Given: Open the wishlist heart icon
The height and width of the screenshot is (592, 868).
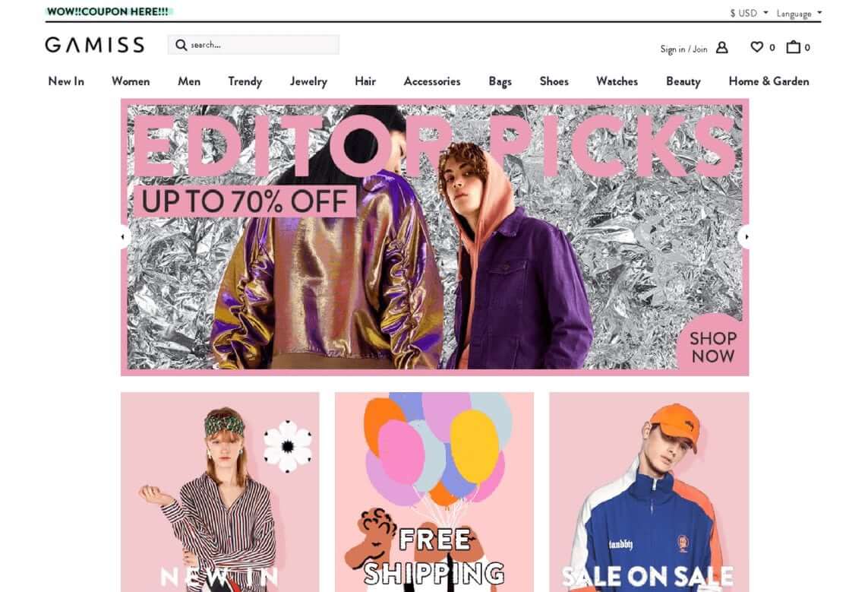Looking at the screenshot, I should pyautogui.click(x=756, y=47).
